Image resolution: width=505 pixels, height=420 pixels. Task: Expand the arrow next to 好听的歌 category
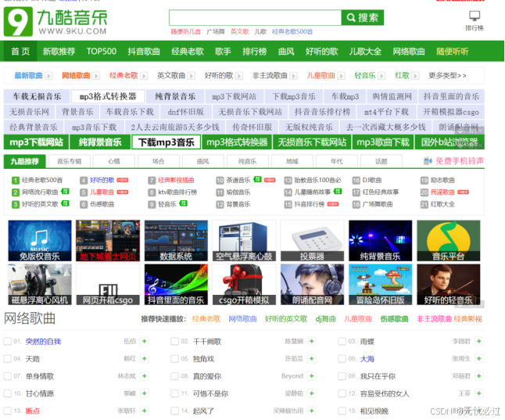click(239, 76)
